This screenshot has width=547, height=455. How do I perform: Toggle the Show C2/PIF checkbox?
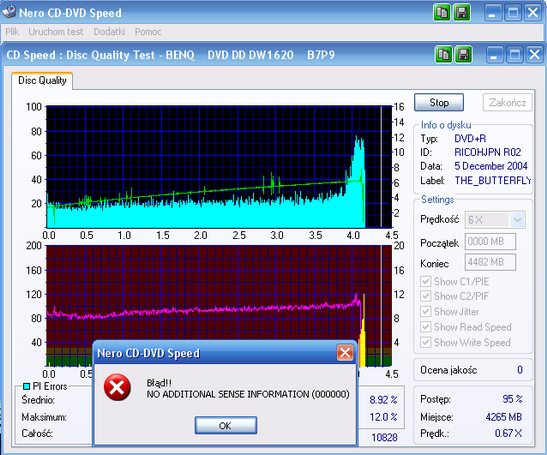(x=425, y=296)
